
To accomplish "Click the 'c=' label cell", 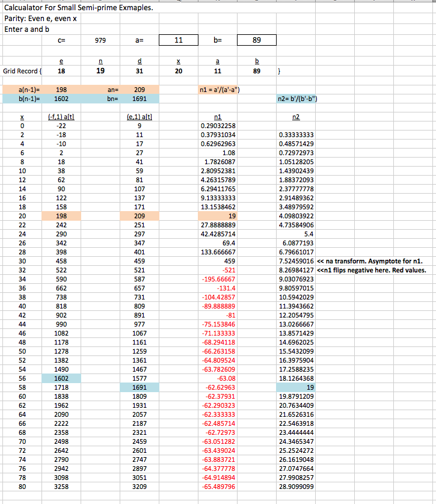I will 61,40.
